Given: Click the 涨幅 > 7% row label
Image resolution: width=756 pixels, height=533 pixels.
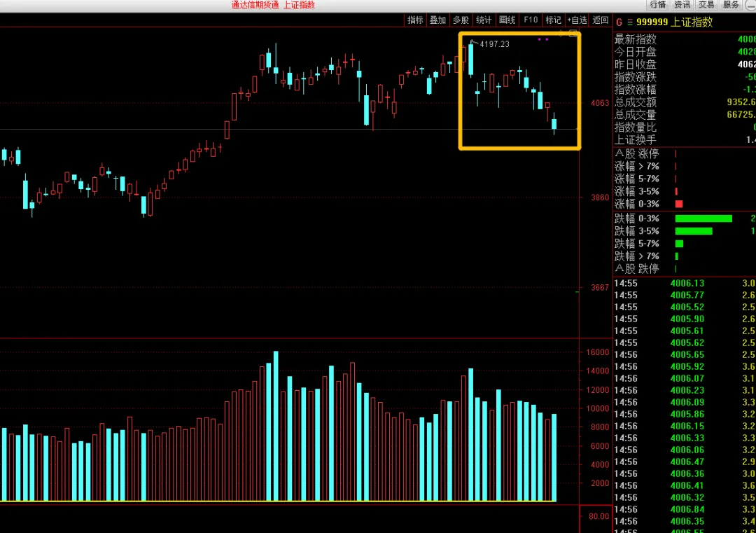Looking at the screenshot, I should (x=636, y=166).
